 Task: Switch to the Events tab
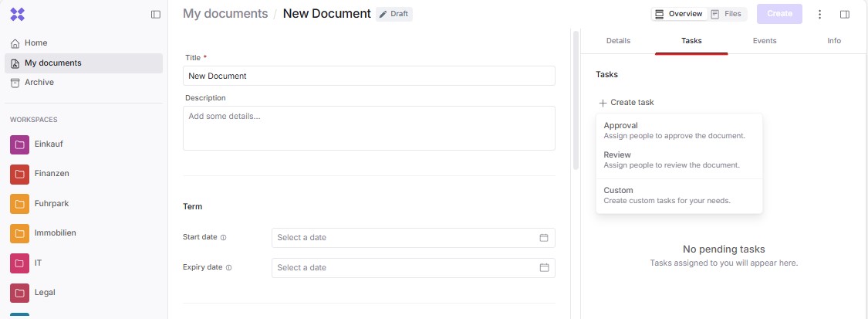point(765,41)
